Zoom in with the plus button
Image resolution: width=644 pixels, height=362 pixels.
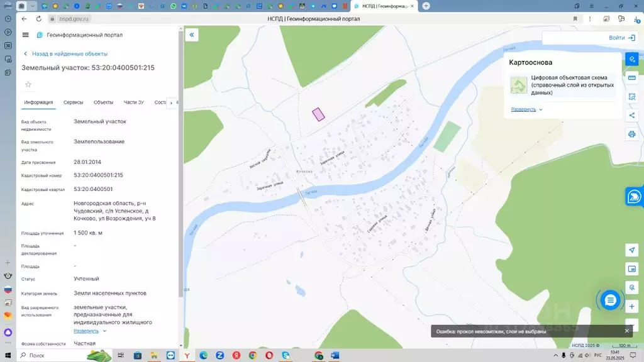[632, 306]
